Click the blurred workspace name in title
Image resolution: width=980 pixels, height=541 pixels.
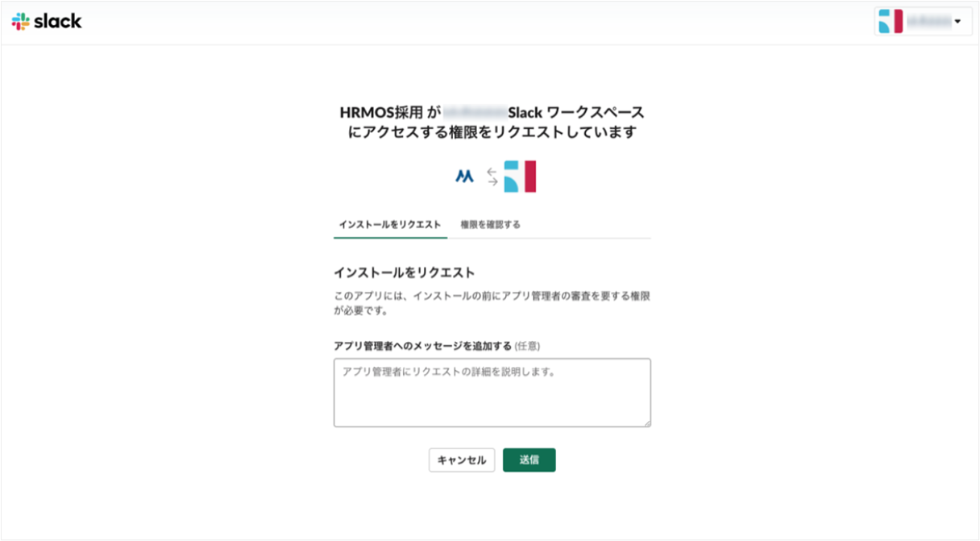(x=475, y=112)
